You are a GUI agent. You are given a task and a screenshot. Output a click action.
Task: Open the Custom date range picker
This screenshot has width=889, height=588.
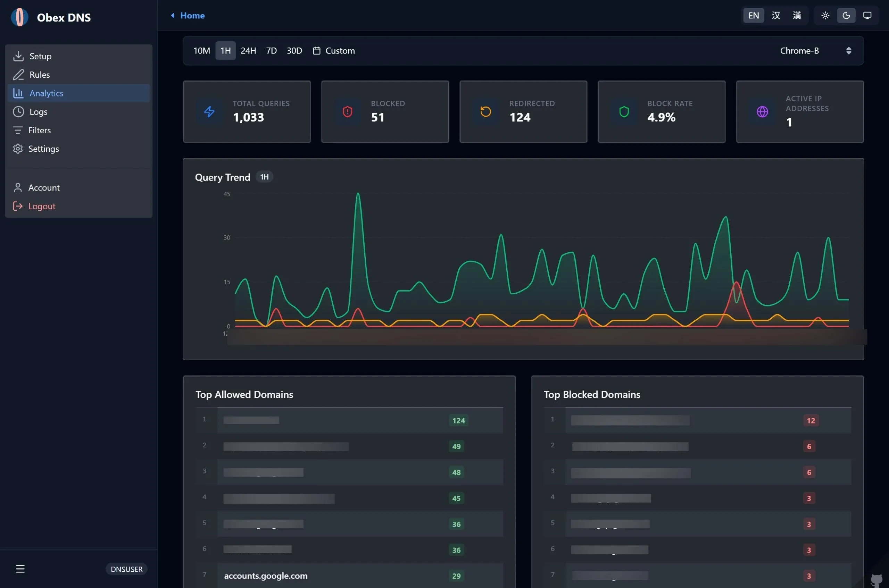pos(334,51)
